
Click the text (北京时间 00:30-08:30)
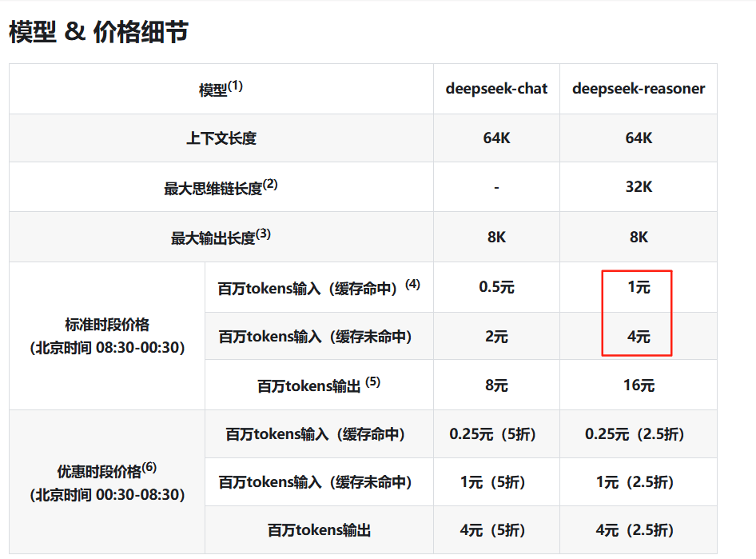point(107,495)
